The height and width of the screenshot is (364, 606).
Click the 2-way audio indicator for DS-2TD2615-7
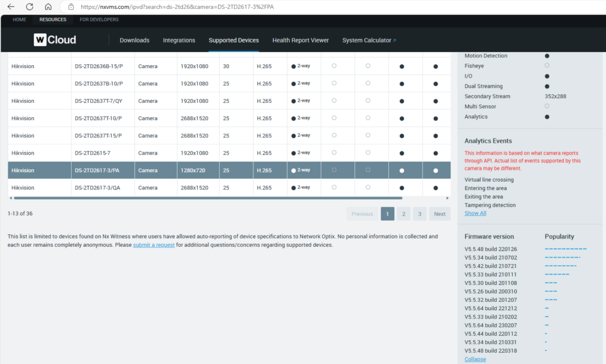tap(301, 153)
